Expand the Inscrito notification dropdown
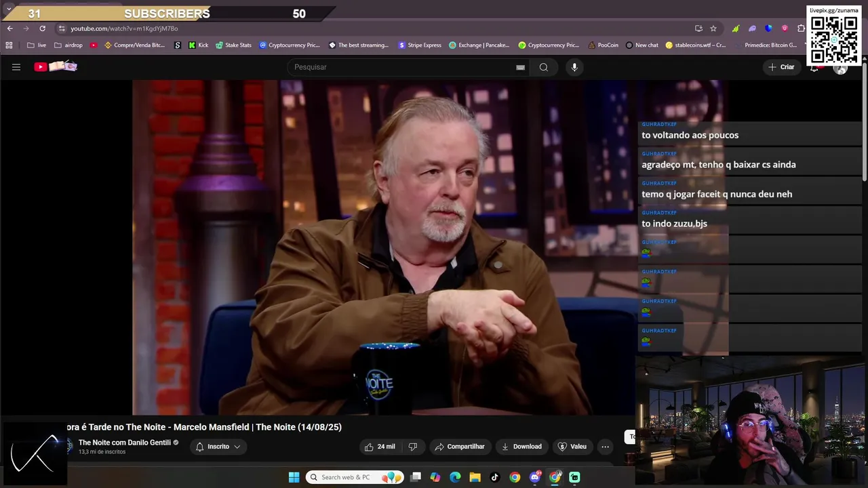 tap(218, 447)
